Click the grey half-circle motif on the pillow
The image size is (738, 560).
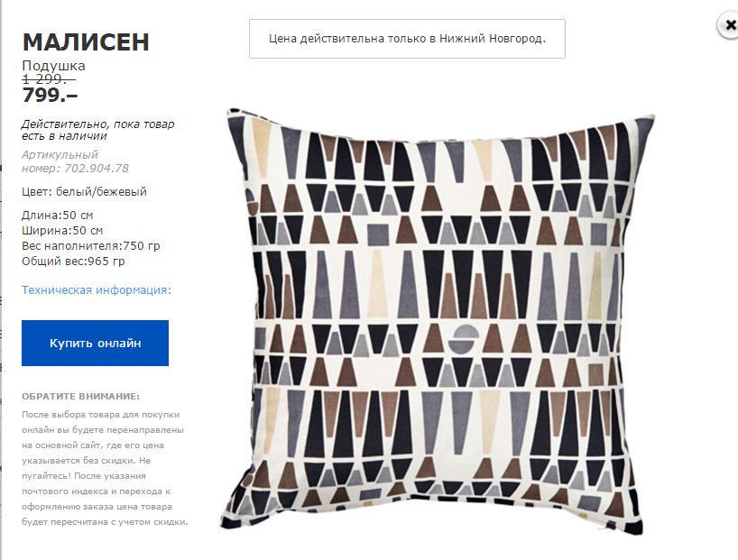pos(464,339)
